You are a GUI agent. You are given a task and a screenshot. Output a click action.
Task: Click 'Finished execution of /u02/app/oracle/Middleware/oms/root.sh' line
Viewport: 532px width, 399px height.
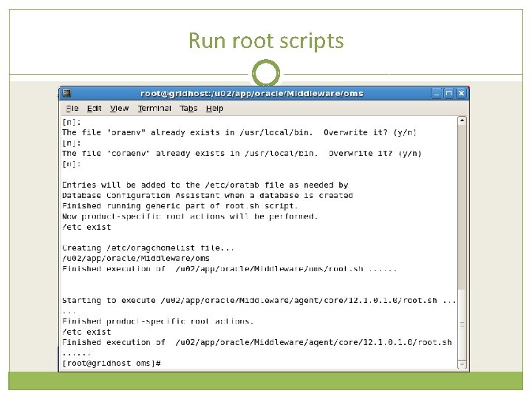229,269
